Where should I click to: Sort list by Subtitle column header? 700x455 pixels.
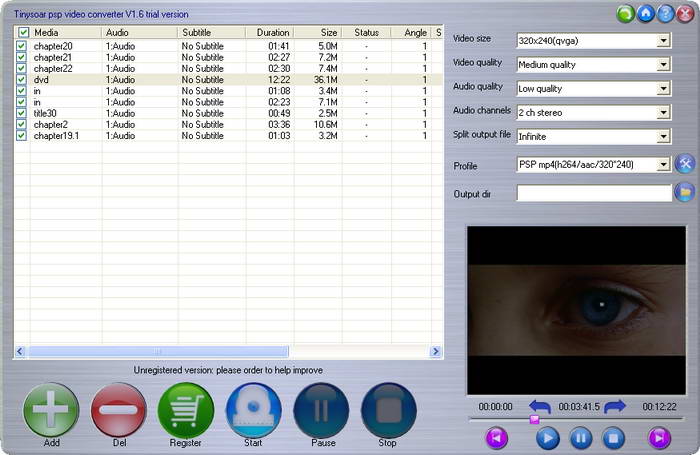point(212,32)
